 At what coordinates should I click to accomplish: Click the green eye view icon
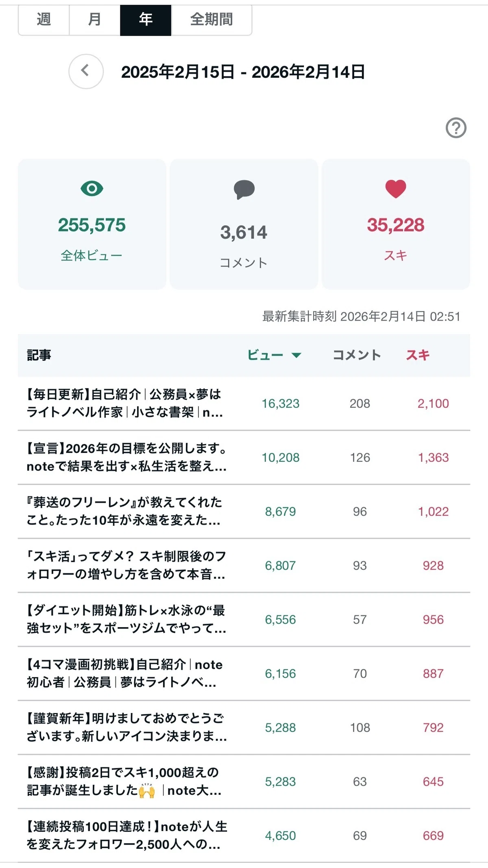click(92, 189)
